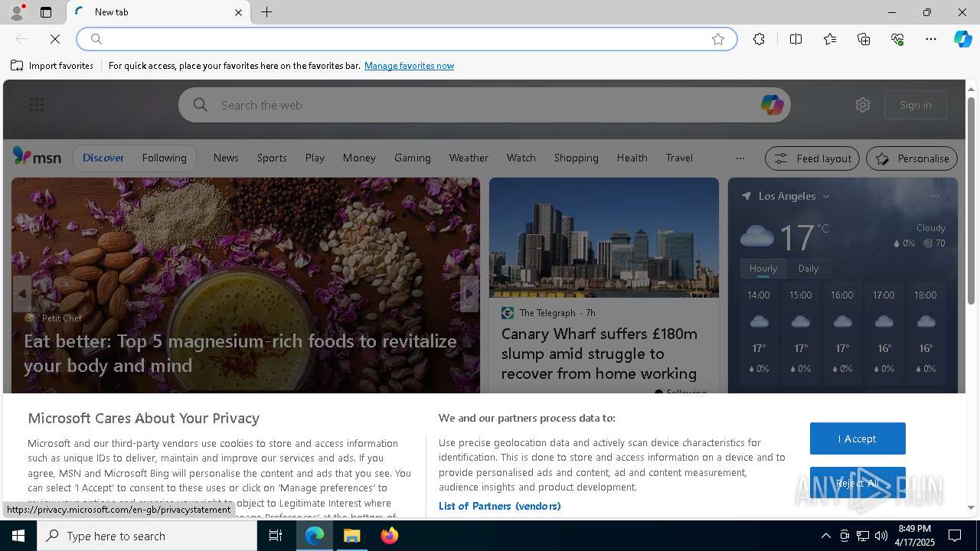This screenshot has width=980, height=551.
Task: Open Collections icon
Action: [x=864, y=39]
